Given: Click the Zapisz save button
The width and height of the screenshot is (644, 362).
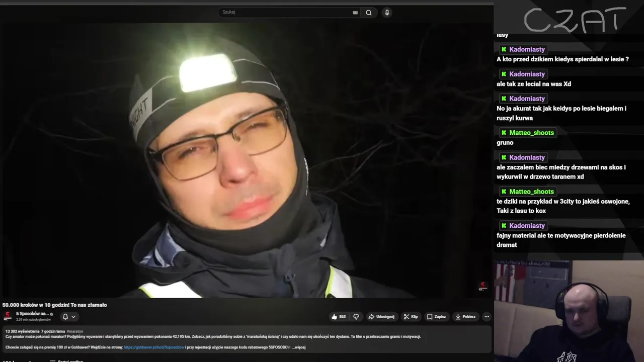Looking at the screenshot, I should coord(437,317).
